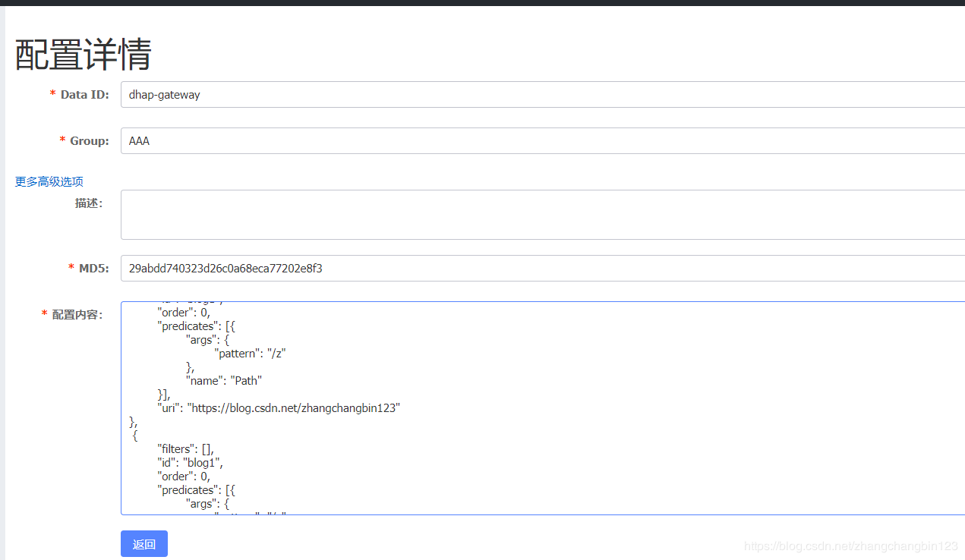Viewport: 965px width, 560px height.
Task: Focus the Group field containing AAA
Action: [542, 141]
